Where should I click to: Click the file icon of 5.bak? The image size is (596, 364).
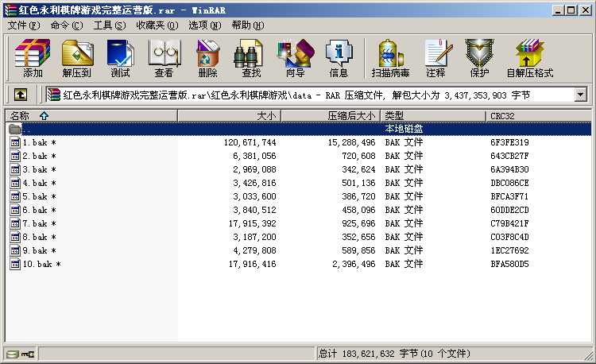point(15,196)
